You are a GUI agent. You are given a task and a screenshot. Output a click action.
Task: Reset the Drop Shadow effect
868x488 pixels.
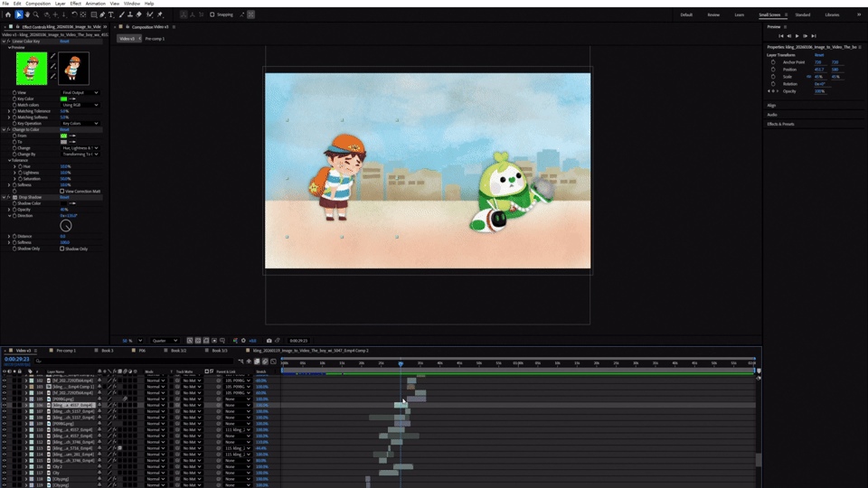point(64,198)
